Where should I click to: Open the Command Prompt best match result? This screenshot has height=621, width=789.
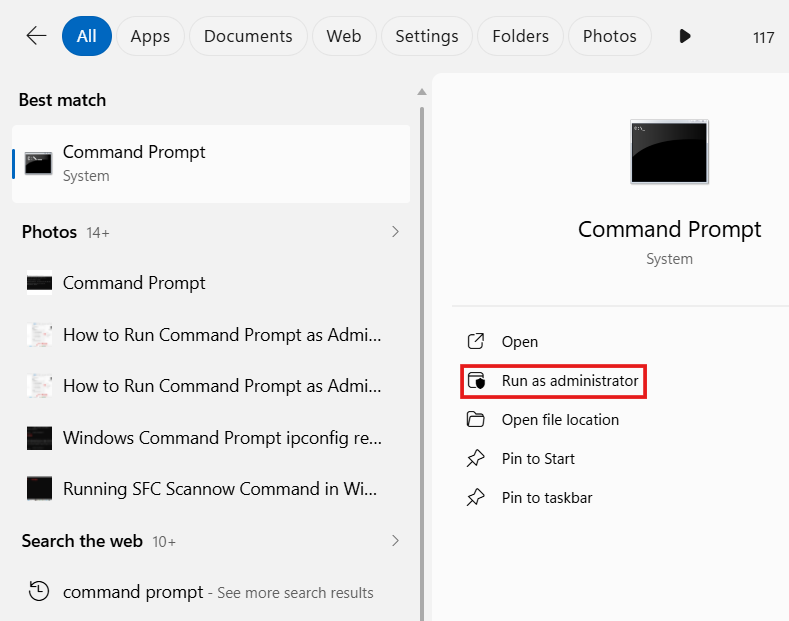211,164
